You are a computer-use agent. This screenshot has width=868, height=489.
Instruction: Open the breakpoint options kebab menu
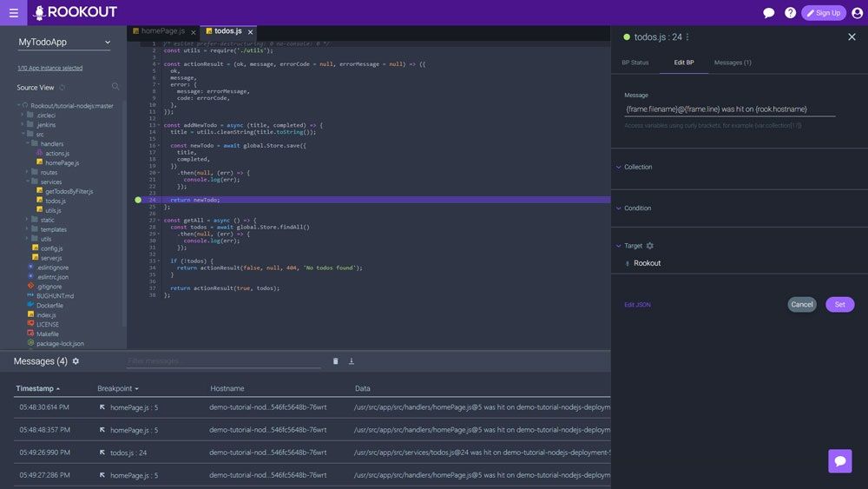687,37
